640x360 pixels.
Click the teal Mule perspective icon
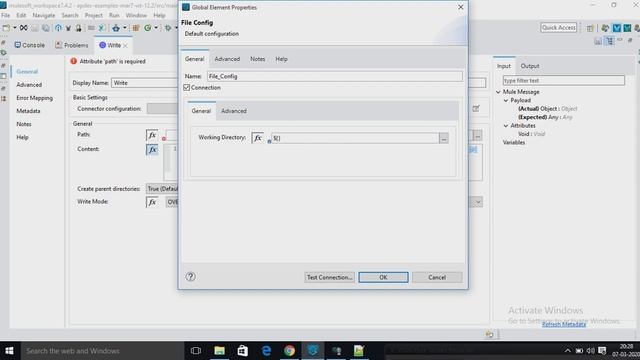(x=627, y=28)
